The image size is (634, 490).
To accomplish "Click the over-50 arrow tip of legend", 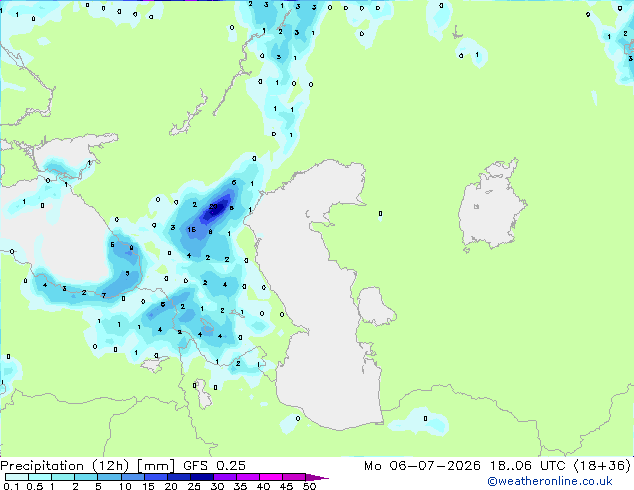I will [317, 477].
